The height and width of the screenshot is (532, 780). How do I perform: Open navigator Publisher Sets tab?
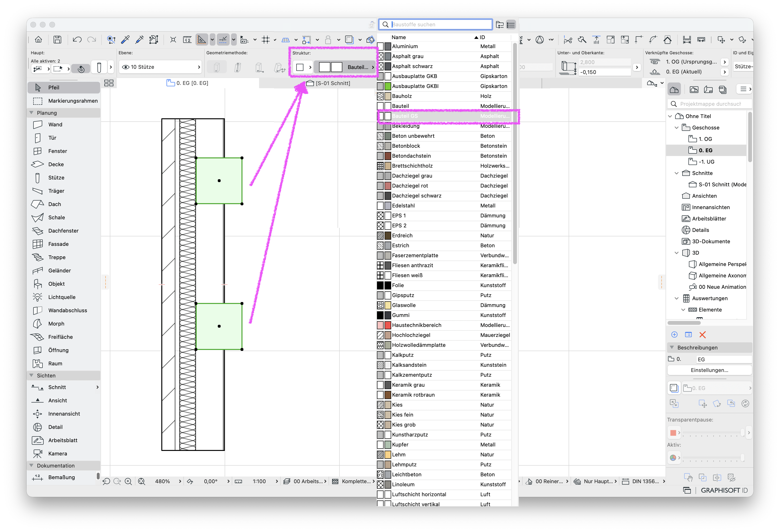click(x=723, y=90)
